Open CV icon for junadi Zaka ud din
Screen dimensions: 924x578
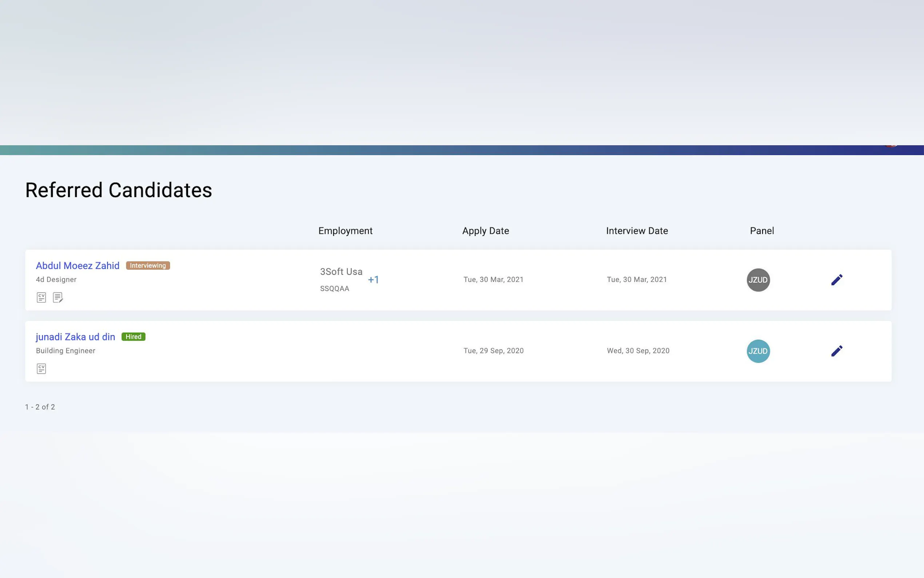pos(41,368)
